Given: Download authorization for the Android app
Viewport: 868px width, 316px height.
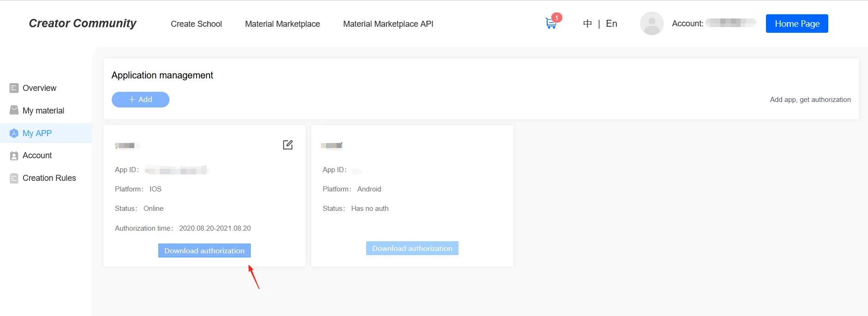Looking at the screenshot, I should click(412, 248).
